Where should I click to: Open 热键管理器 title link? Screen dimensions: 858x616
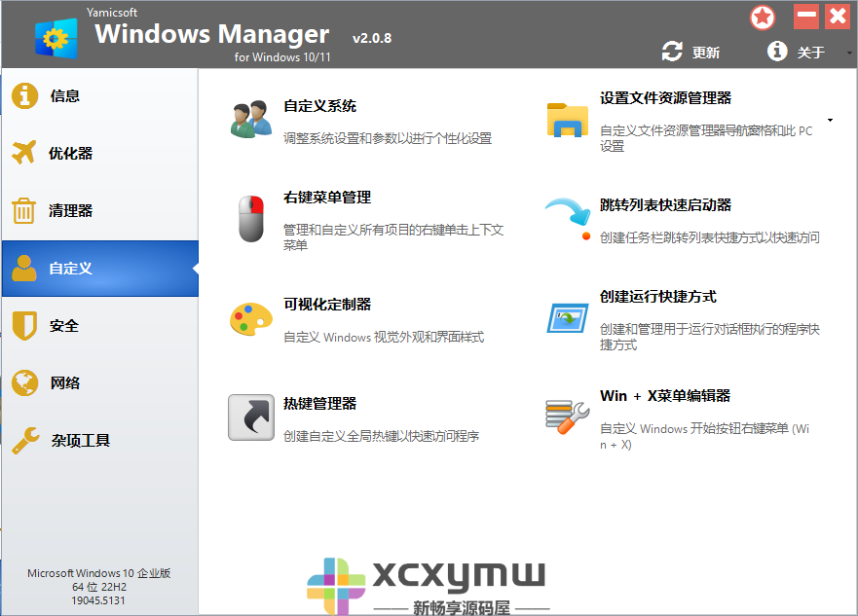coord(319,404)
